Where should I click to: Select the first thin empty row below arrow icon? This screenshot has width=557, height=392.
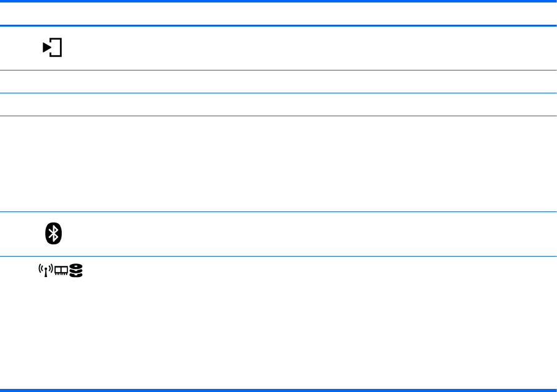[278, 82]
